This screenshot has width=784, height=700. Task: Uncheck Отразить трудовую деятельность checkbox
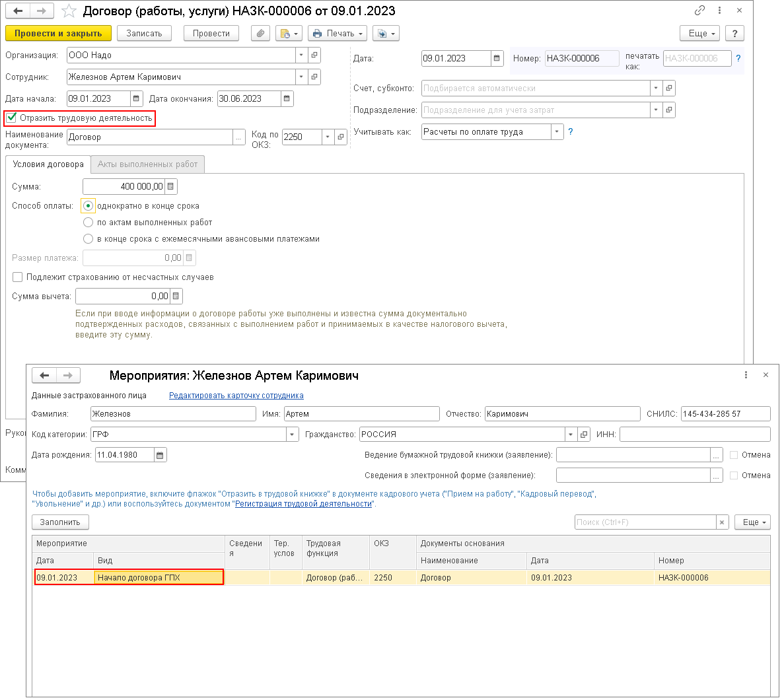click(x=12, y=118)
